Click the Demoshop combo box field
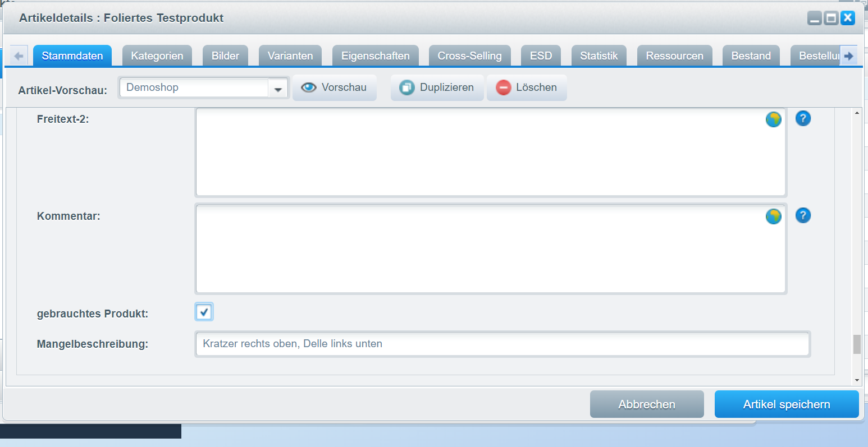The image size is (868, 447). pos(194,88)
